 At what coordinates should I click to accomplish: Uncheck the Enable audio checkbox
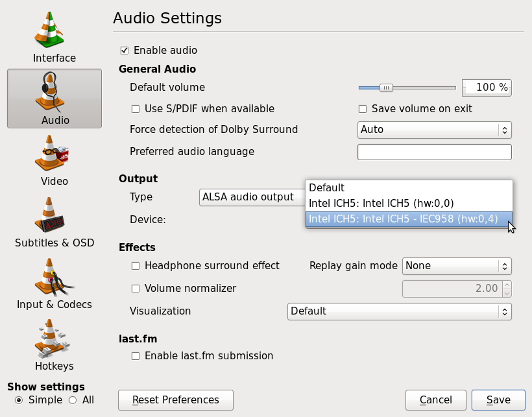pos(125,51)
